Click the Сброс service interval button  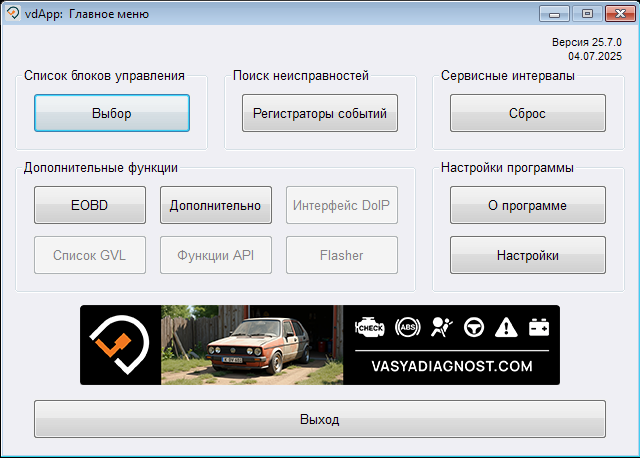tap(527, 113)
